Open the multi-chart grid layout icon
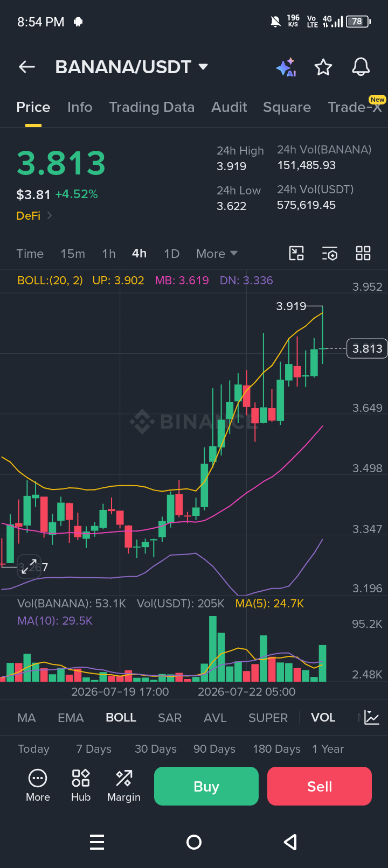Image resolution: width=388 pixels, height=868 pixels. [363, 253]
